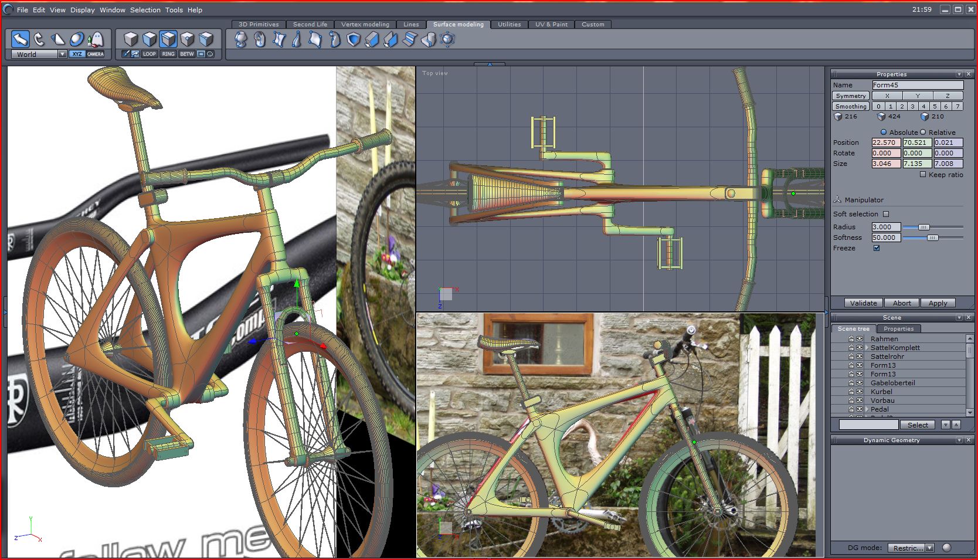The height and width of the screenshot is (560, 978).
Task: Select the thickness tool with blue slab
Action: 372,39
